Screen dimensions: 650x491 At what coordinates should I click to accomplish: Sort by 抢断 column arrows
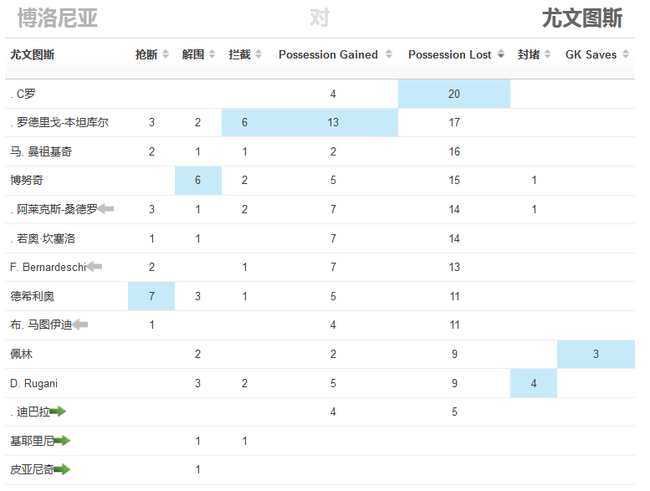point(165,54)
